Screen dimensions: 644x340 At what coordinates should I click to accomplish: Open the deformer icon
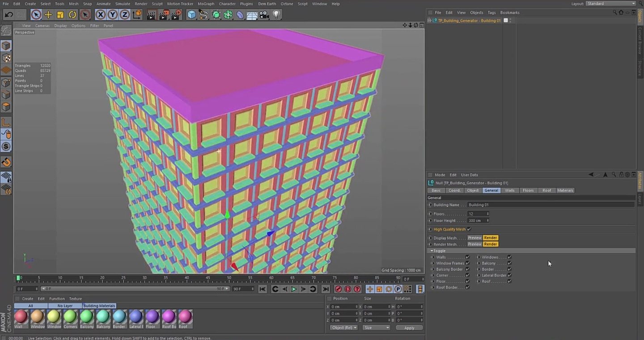[x=240, y=15]
